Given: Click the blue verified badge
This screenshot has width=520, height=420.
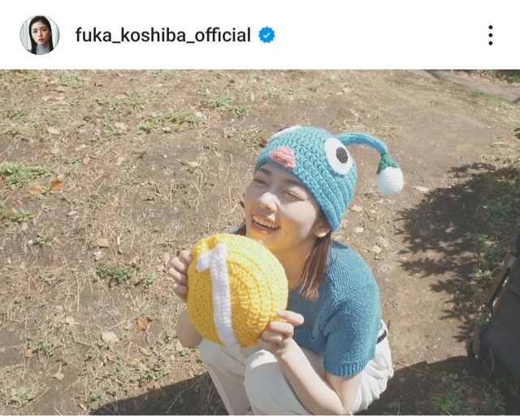Looking at the screenshot, I should click(x=266, y=35).
